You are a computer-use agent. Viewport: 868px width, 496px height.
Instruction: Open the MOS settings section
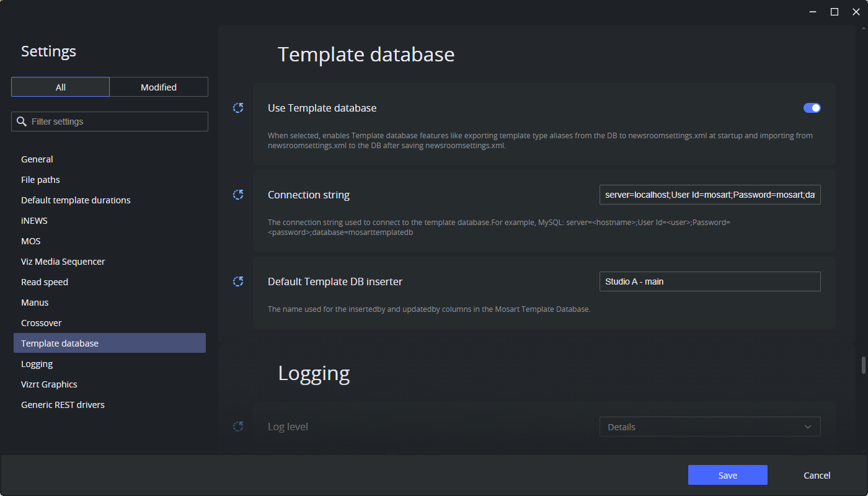tap(30, 241)
